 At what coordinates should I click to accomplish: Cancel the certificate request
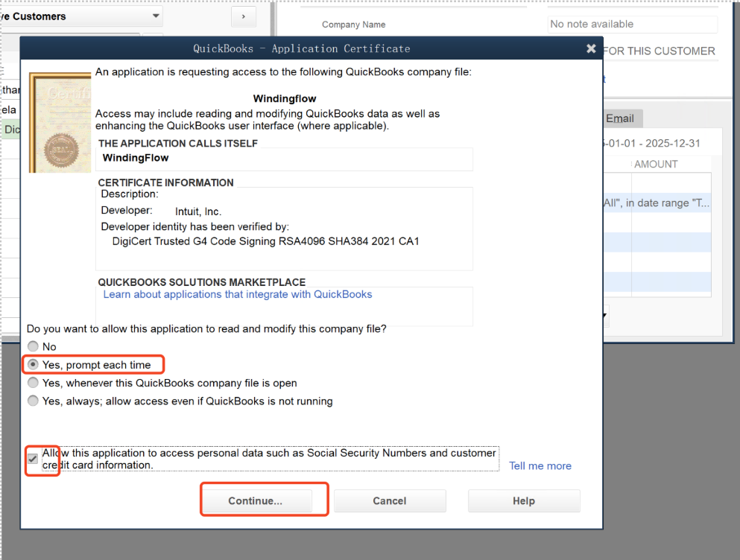[389, 500]
